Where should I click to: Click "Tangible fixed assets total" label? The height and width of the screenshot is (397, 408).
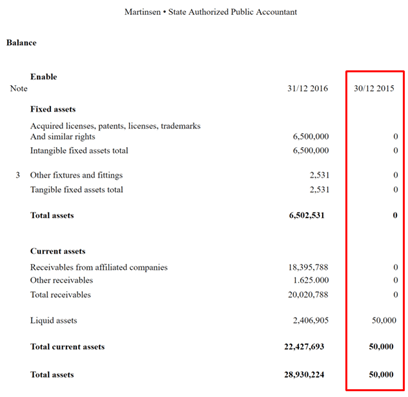(x=77, y=190)
